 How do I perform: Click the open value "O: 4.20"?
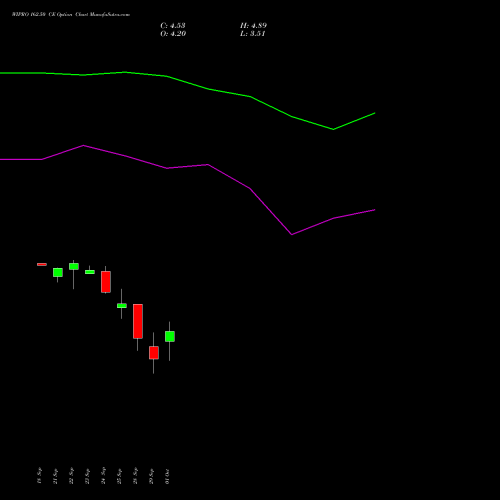click(x=173, y=34)
